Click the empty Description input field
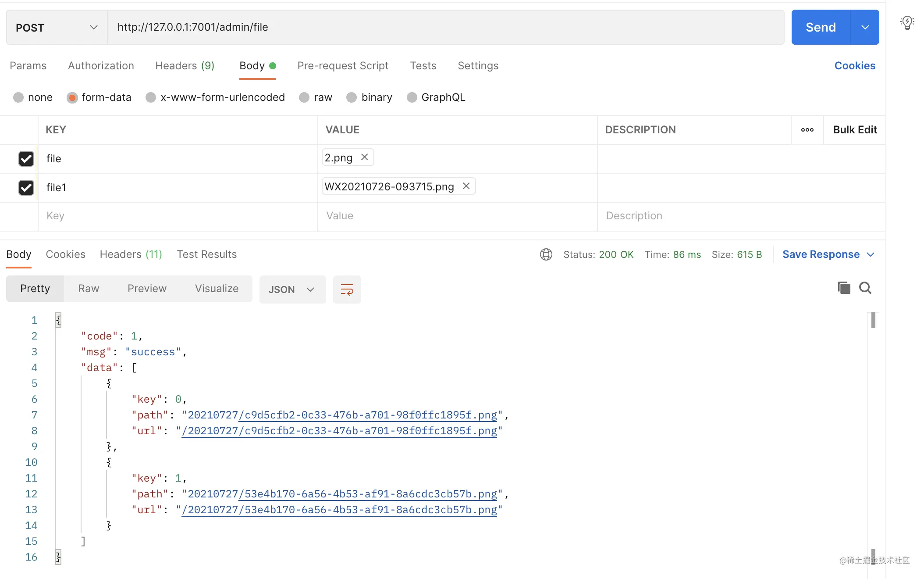This screenshot has width=924, height=579. (x=742, y=216)
